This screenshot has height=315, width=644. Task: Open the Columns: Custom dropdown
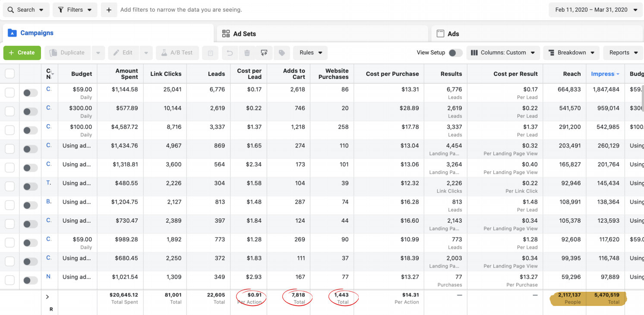(503, 53)
